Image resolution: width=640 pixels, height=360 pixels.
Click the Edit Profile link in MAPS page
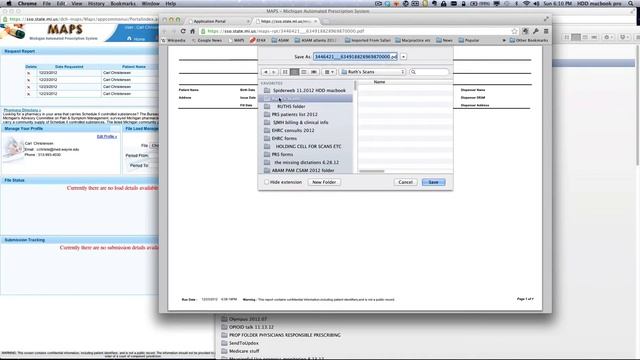point(107,136)
